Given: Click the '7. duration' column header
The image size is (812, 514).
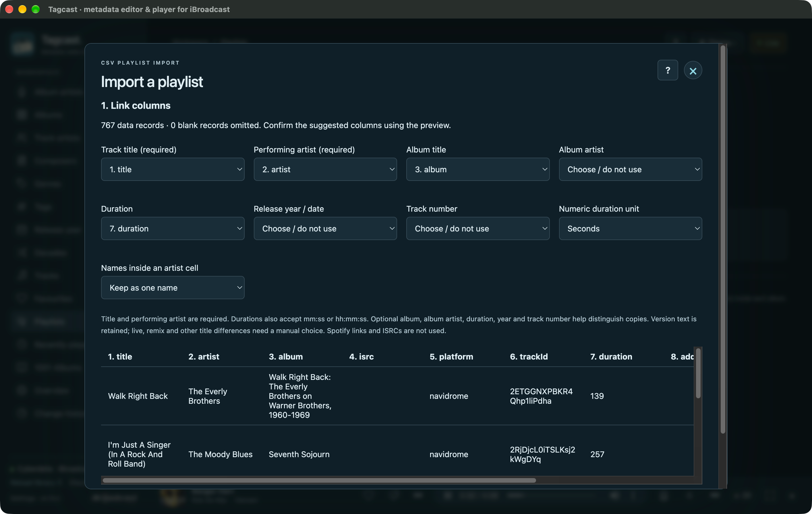Looking at the screenshot, I should tap(611, 356).
